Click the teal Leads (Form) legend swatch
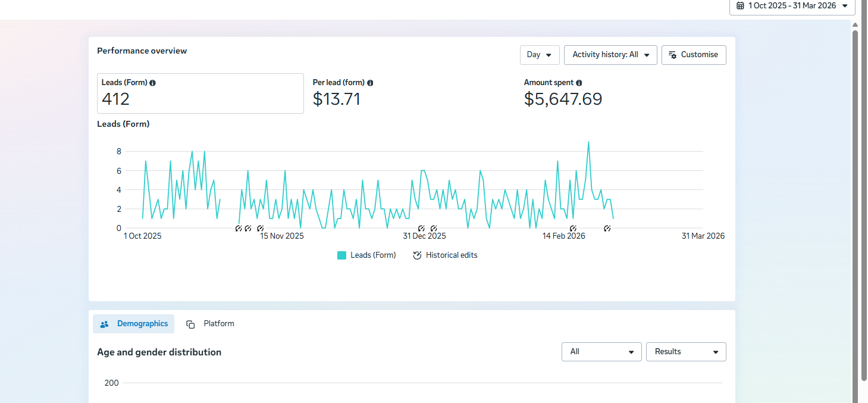Screen dimensions: 868x403 tap(341, 255)
